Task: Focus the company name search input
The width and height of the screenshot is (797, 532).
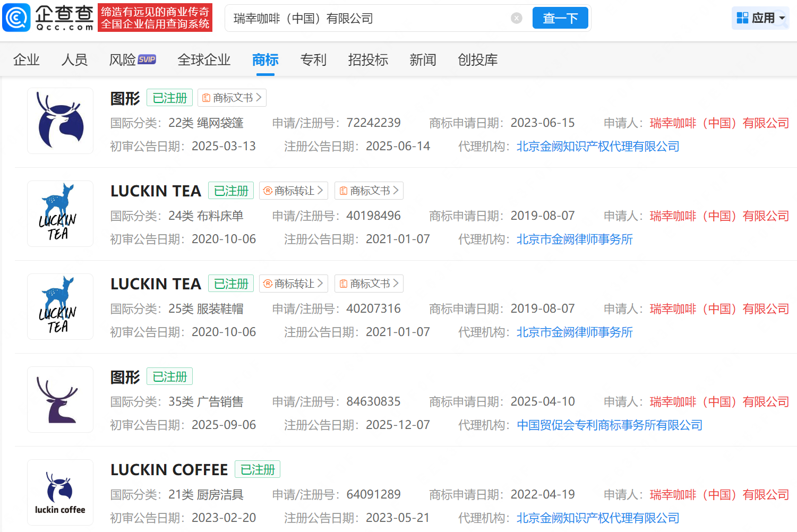Action: pos(369,19)
